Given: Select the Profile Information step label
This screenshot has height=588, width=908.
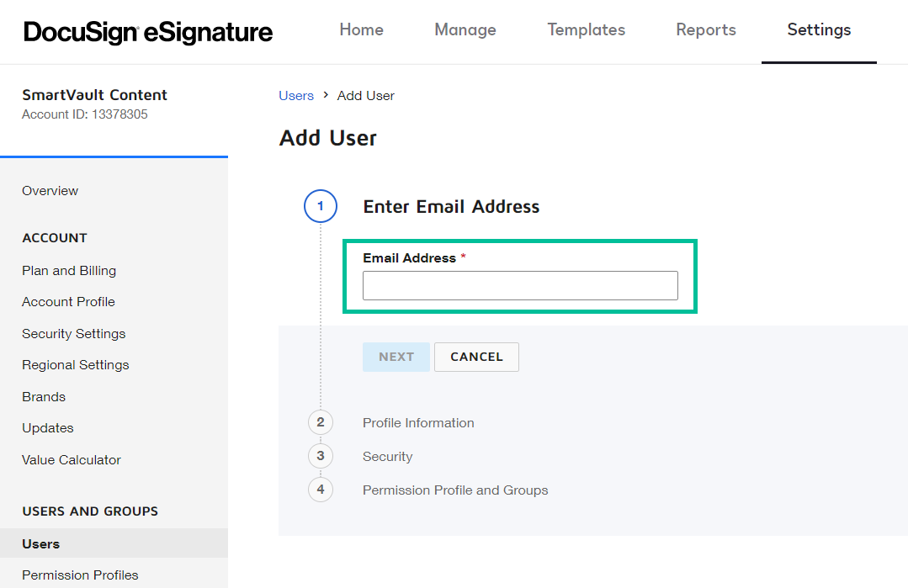Looking at the screenshot, I should pyautogui.click(x=418, y=423).
